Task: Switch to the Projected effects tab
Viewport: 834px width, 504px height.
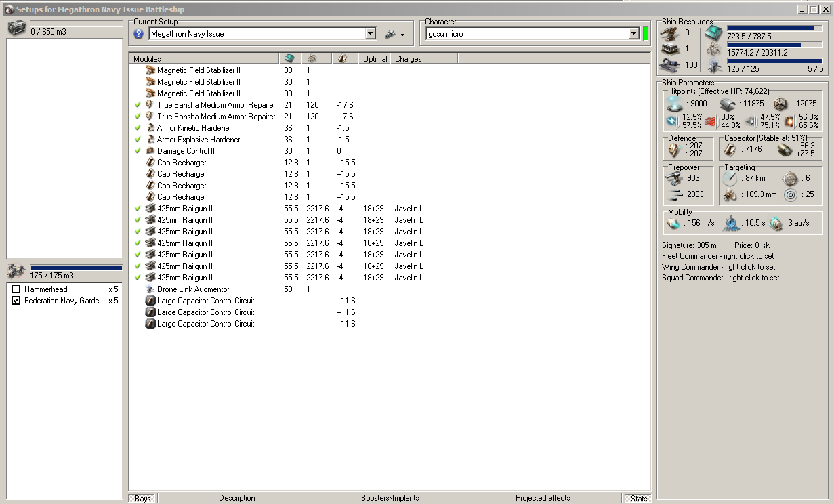Action: pyautogui.click(x=543, y=498)
